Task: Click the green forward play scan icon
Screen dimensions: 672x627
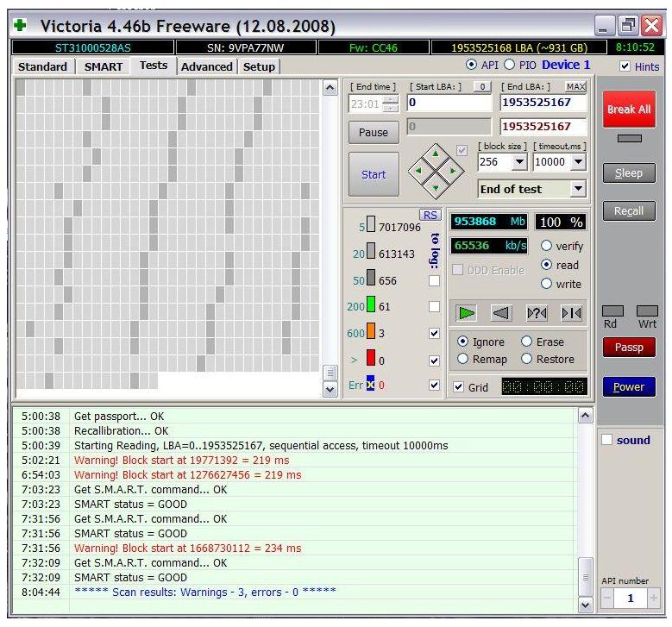Action: point(467,313)
